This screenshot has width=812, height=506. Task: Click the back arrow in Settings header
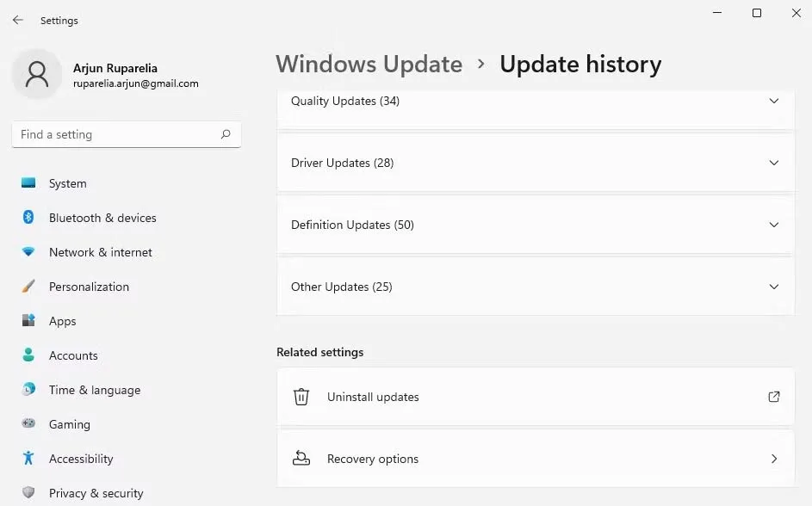18,20
